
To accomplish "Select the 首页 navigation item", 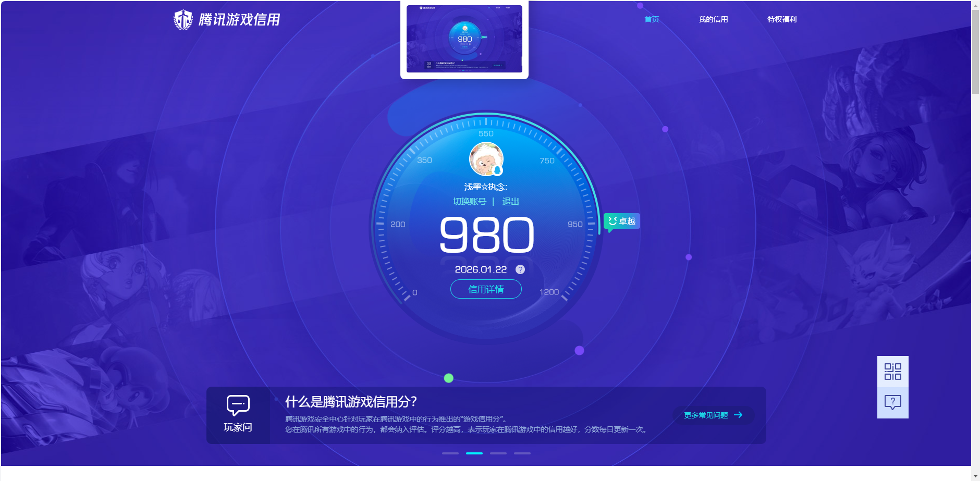I will click(x=651, y=19).
